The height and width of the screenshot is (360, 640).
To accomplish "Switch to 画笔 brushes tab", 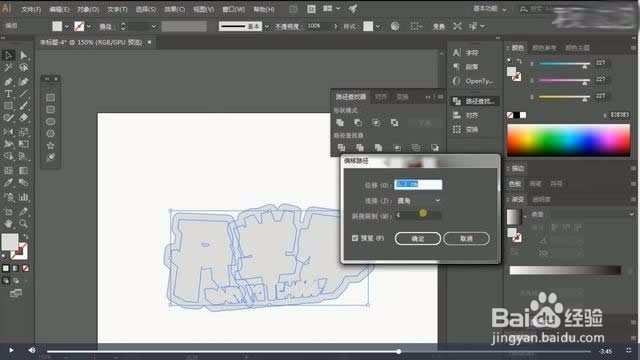I will coord(535,184).
